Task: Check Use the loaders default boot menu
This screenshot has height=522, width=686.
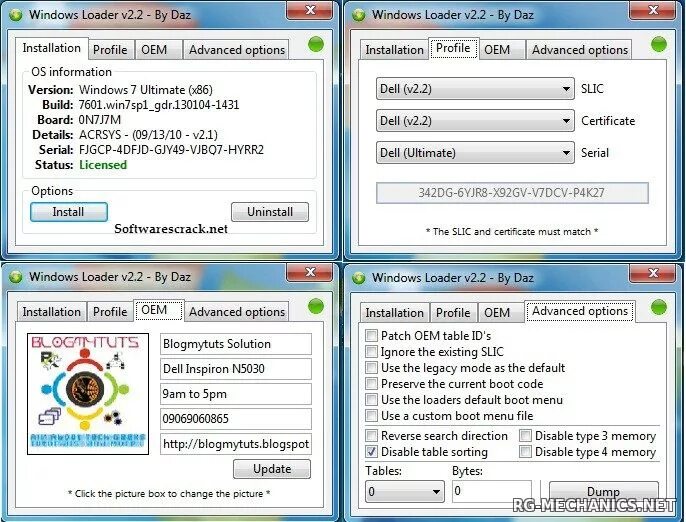Action: 371,399
